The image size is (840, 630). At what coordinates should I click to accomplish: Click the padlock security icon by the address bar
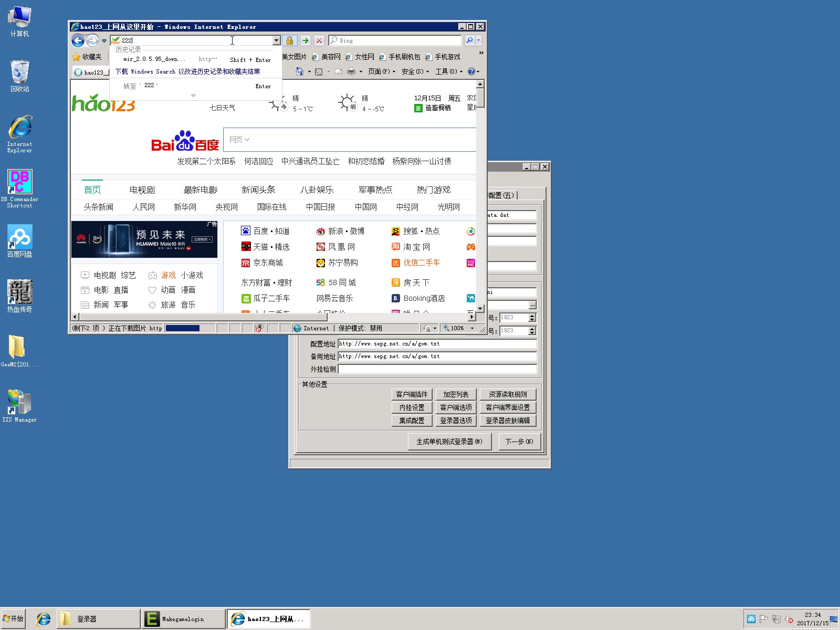[x=289, y=40]
